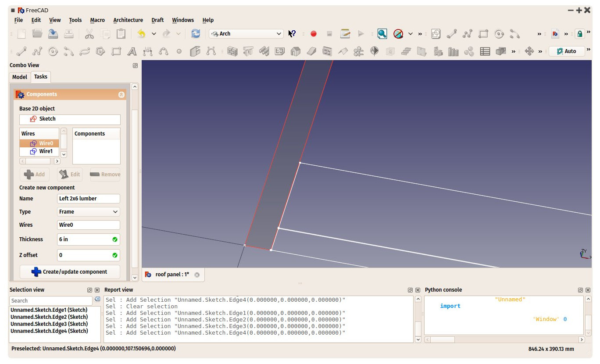This screenshot has width=600, height=364.
Task: Close the Report view panel
Action: coord(418,290)
